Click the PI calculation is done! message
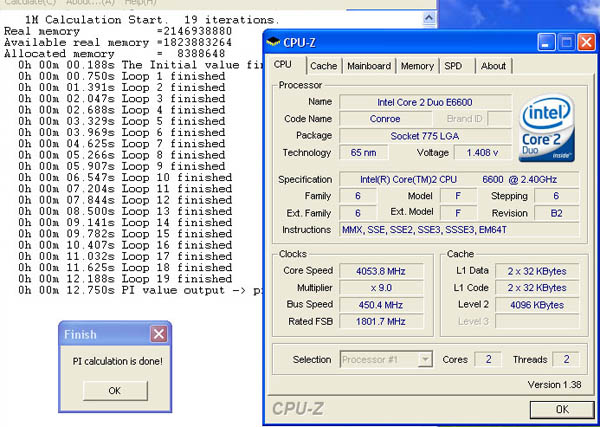 [117, 361]
